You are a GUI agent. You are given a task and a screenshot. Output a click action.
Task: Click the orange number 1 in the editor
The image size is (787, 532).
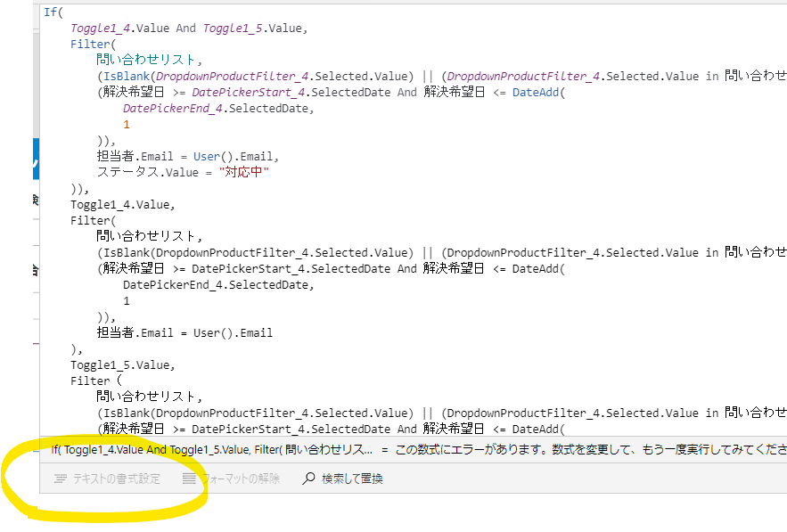[127, 125]
